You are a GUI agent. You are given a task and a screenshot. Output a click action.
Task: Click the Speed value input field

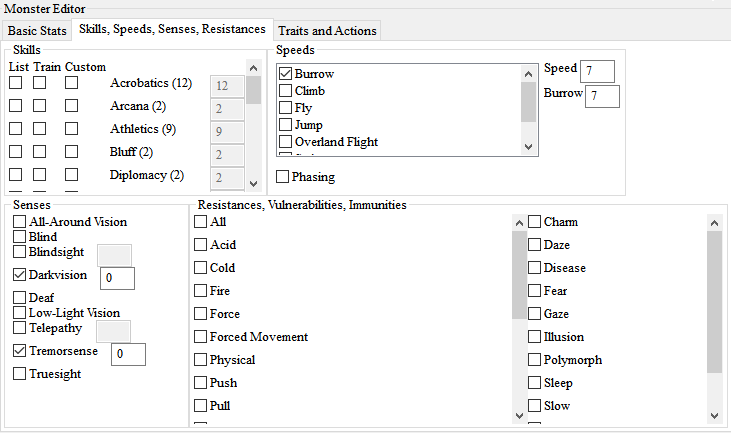tap(598, 72)
